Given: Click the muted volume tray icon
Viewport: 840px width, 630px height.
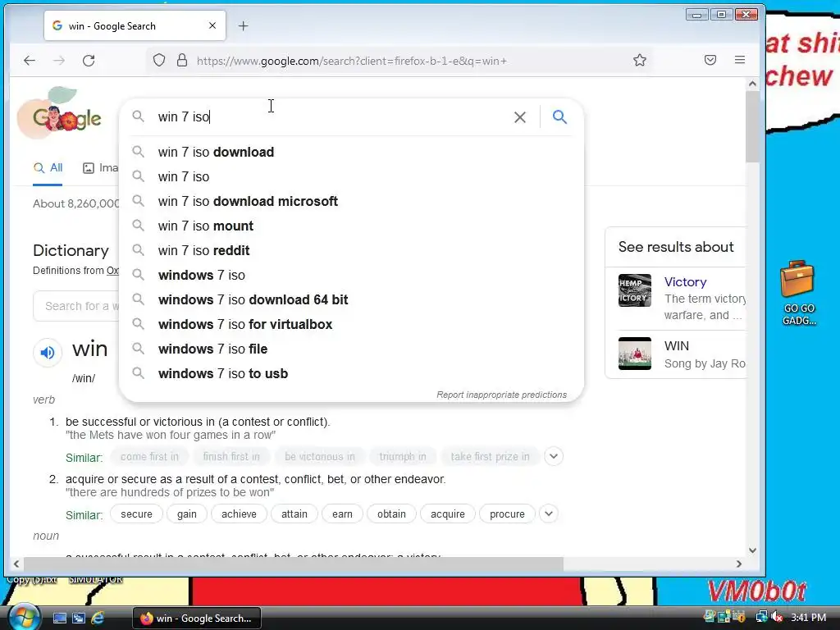Looking at the screenshot, I should 777,617.
